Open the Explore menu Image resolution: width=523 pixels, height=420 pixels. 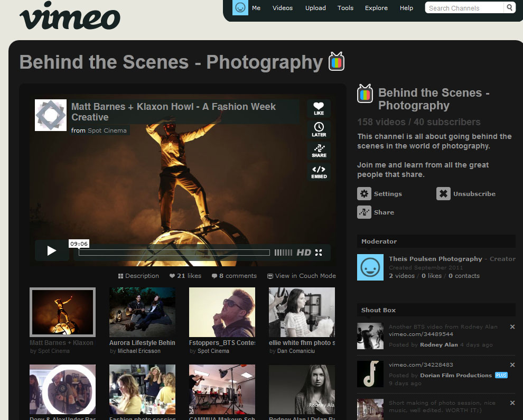coord(376,8)
